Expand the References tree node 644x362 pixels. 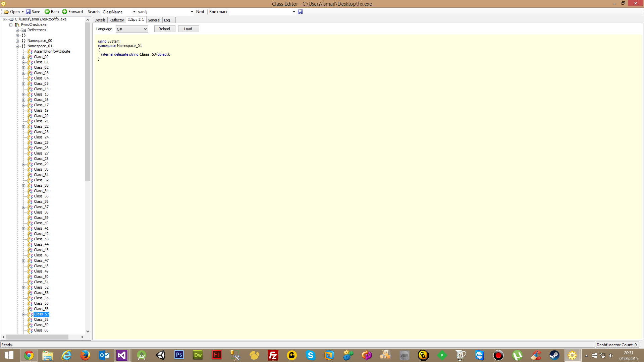coord(17,30)
